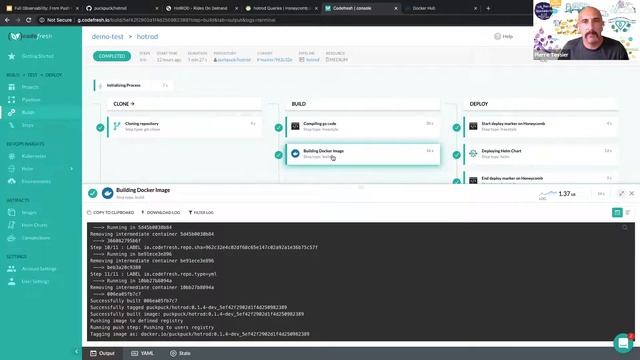
Task: Open the Getting Started star icon
Action: pyautogui.click(x=12, y=56)
